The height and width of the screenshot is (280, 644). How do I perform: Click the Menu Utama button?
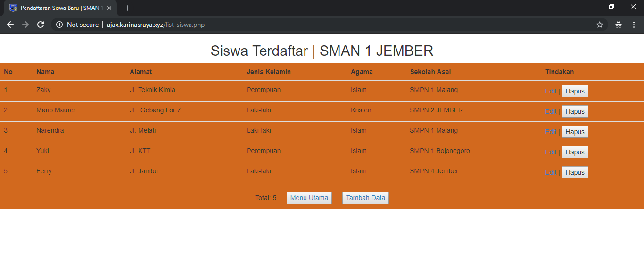click(309, 198)
